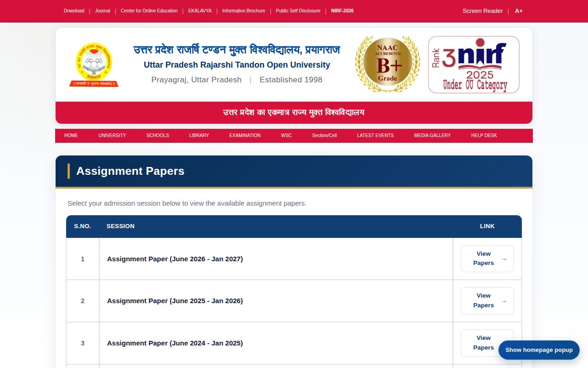The image size is (588, 368).
Task: Click the Show homepage popup button
Action: tap(539, 350)
